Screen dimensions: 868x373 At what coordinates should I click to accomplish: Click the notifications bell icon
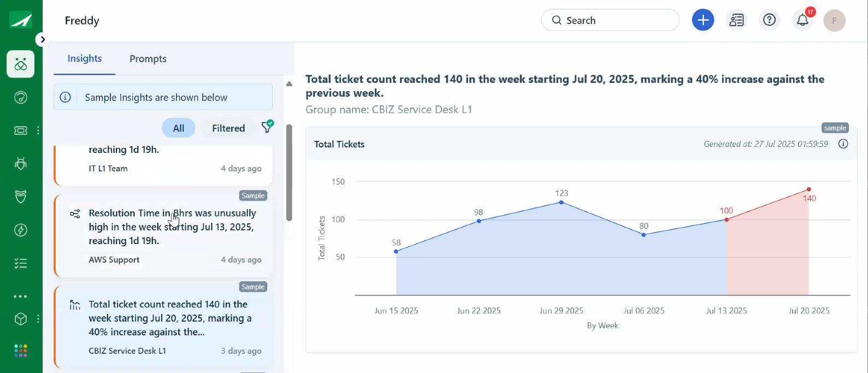point(802,21)
